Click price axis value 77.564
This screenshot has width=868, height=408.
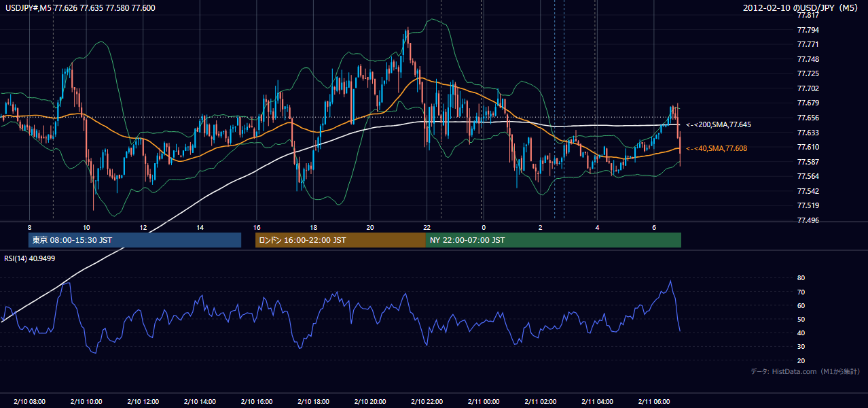click(808, 176)
